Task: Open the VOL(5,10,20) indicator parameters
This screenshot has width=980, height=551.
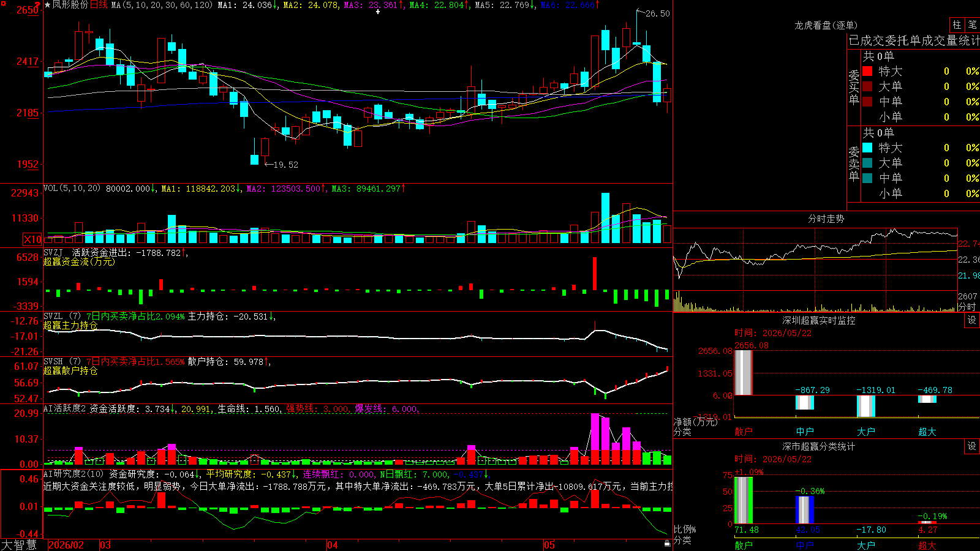Action: tap(72, 189)
